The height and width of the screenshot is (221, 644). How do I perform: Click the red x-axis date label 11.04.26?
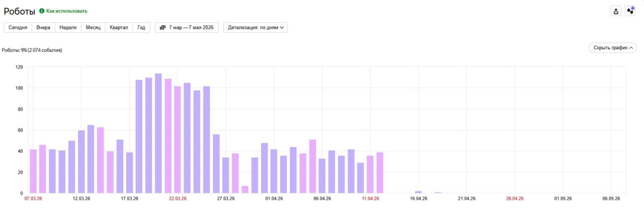[370, 199]
